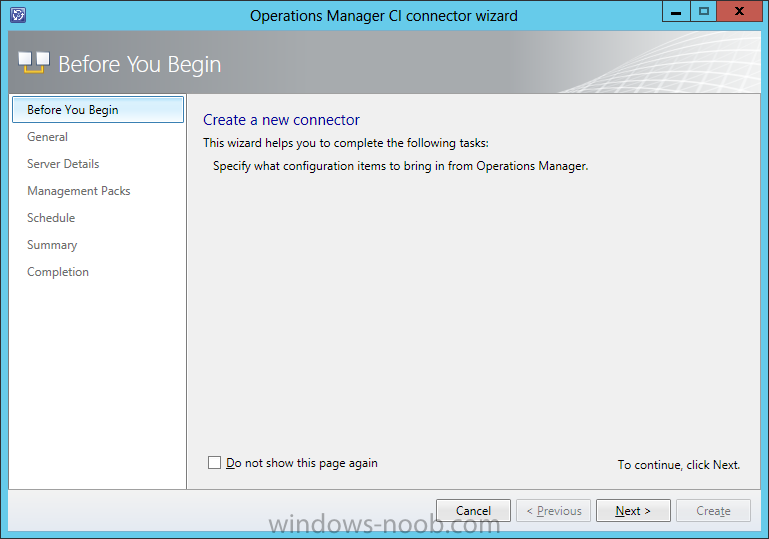Maximize the wizard window
Screen dimensions: 769x539
[704, 11]
